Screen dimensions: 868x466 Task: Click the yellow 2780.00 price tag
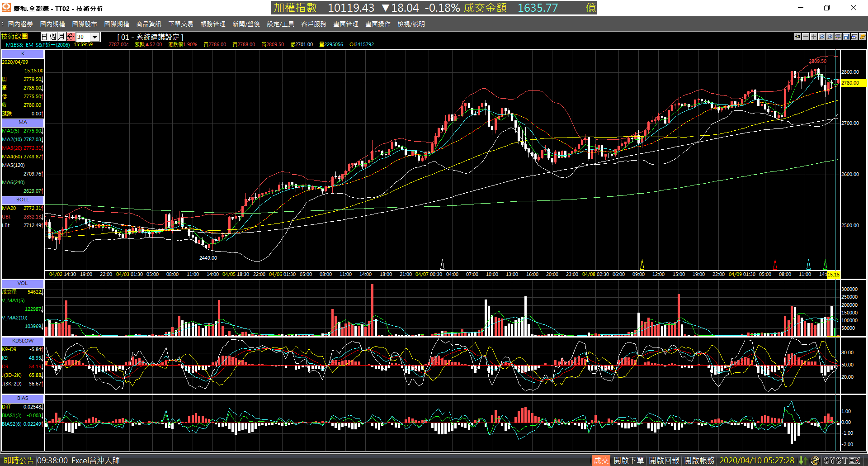click(853, 83)
